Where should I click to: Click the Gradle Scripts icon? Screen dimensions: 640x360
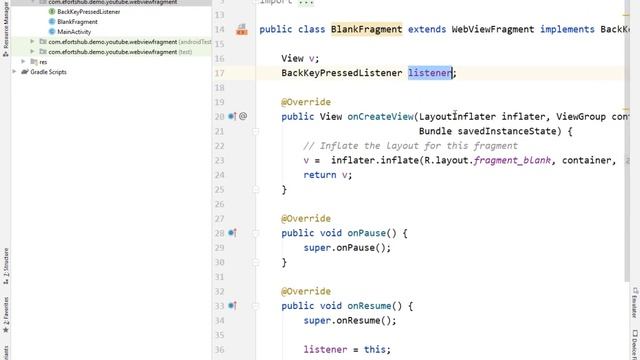[x=25, y=72]
